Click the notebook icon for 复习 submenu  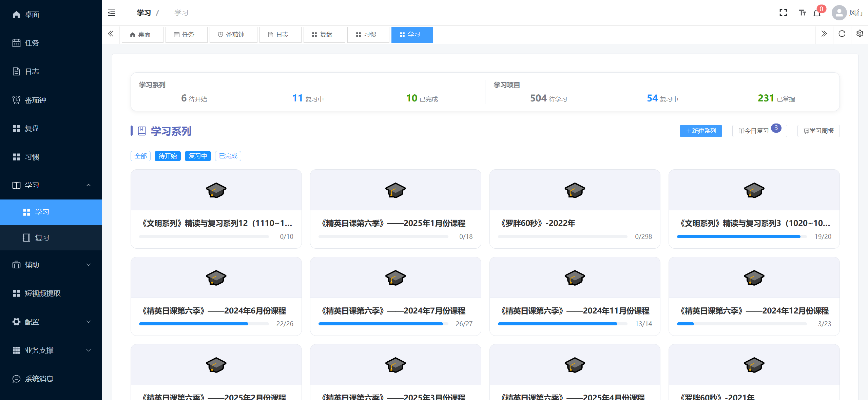(26, 237)
